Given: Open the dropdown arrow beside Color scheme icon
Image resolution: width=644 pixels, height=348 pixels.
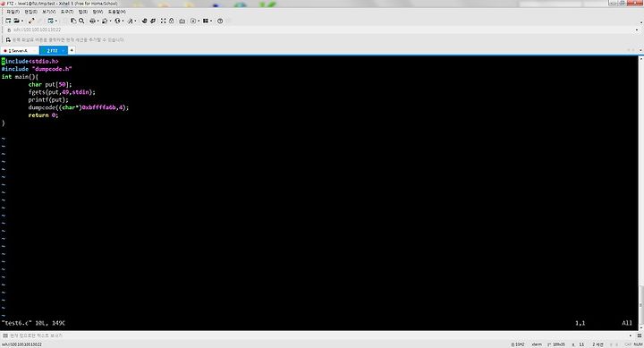Looking at the screenshot, I should [111, 21].
